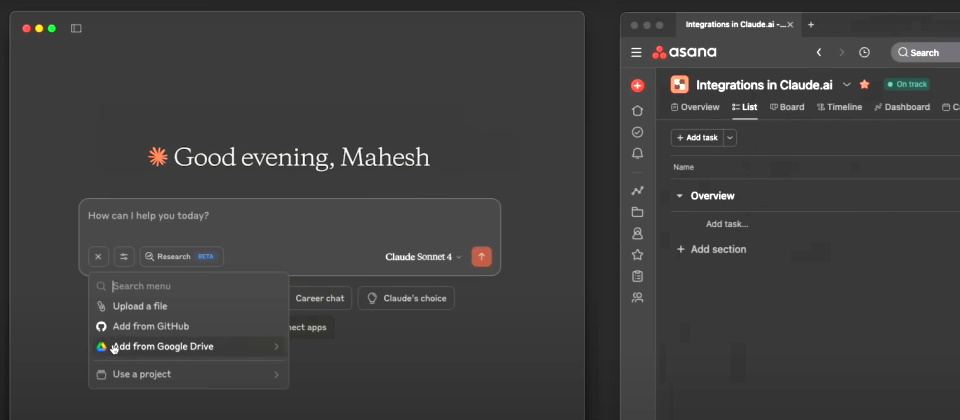Screen dimensions: 960x420
Task: Pick the Claude's choice suggestion
Action: pos(407,298)
